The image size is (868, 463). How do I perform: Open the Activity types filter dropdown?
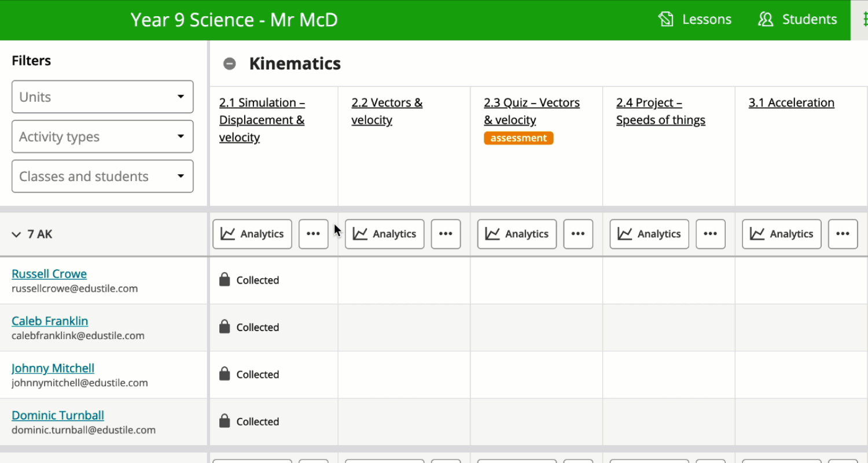tap(102, 137)
